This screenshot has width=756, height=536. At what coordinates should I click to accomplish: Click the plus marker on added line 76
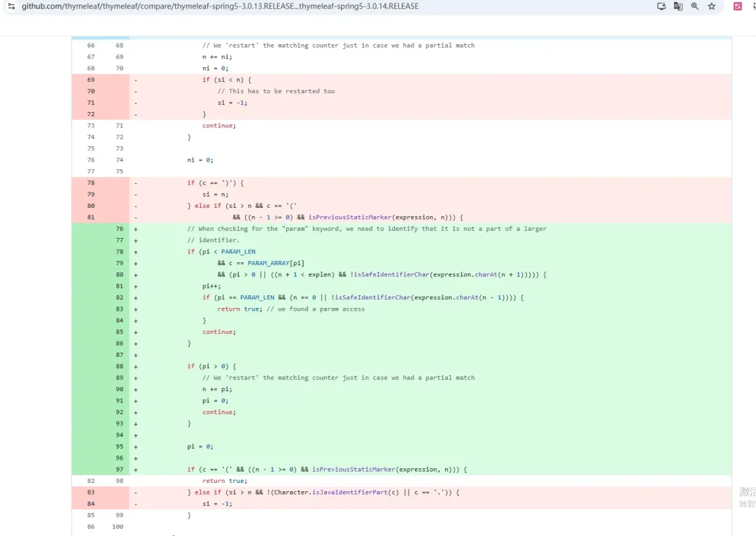[x=136, y=229]
